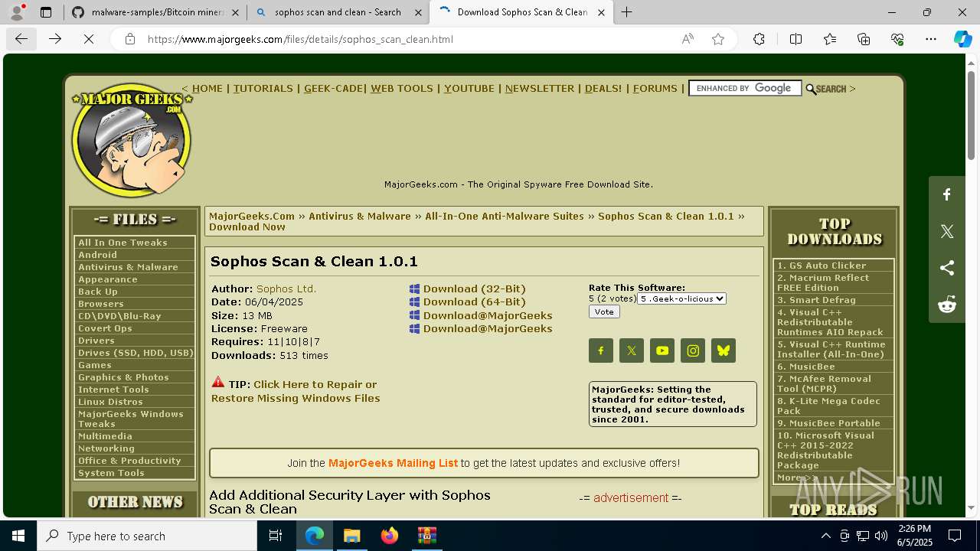Toggle Split screen icon

[795, 39]
